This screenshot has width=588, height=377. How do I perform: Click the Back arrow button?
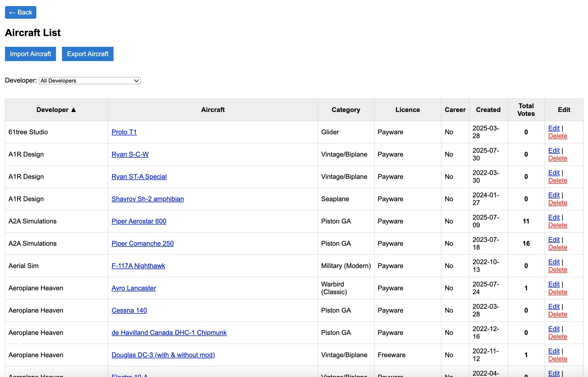pos(20,12)
